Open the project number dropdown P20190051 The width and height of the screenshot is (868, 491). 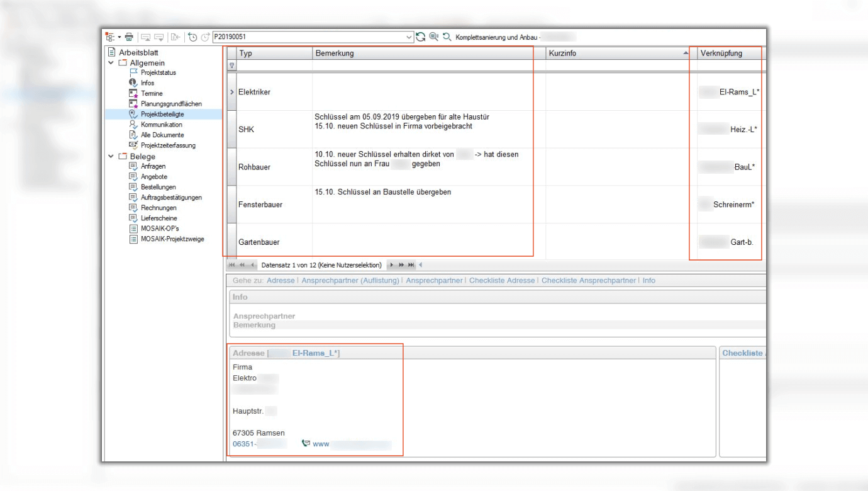[409, 37]
